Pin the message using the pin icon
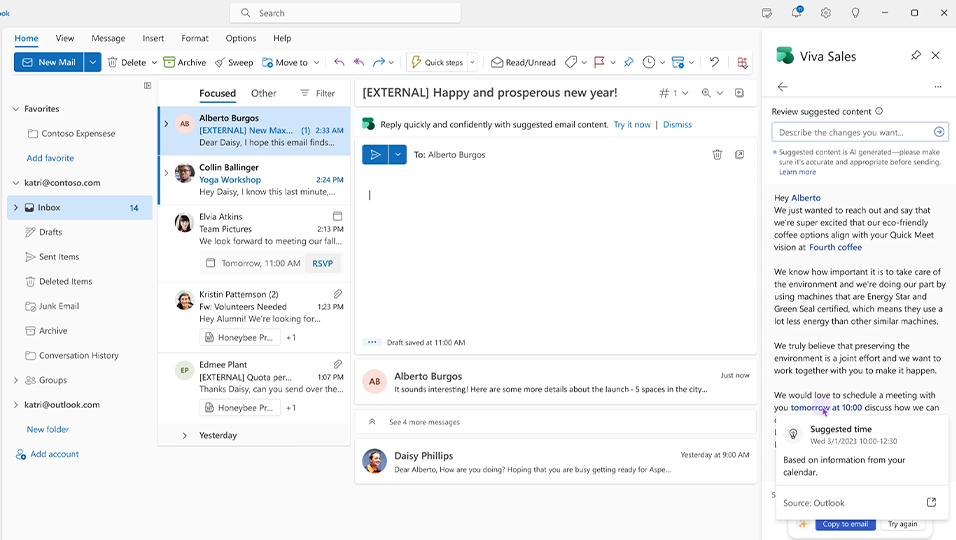Image resolution: width=956 pixels, height=540 pixels. (629, 62)
